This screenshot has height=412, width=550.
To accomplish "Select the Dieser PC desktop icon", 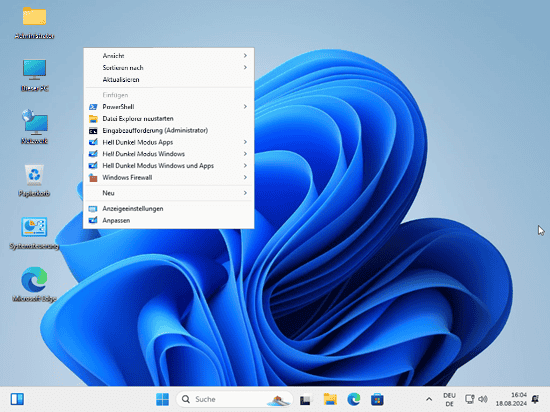I will coord(34,75).
